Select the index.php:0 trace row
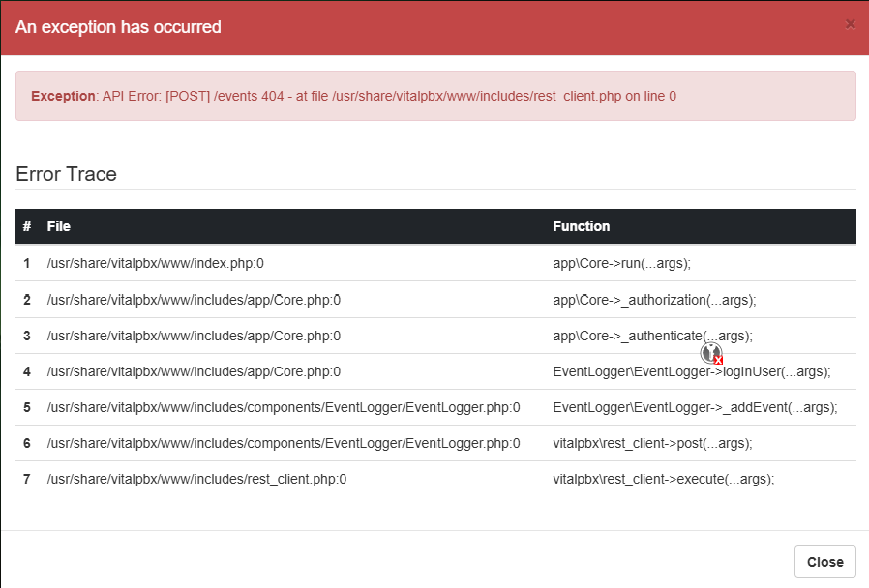This screenshot has width=869, height=588. tap(435, 263)
